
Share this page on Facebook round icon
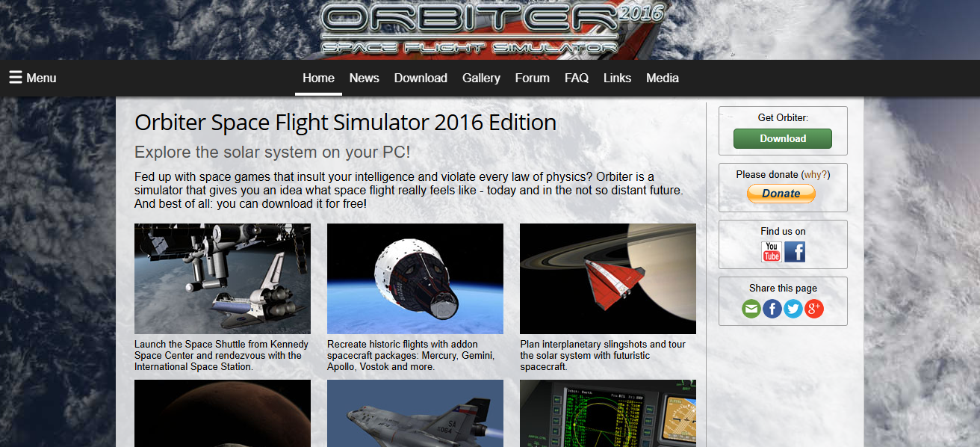pyautogui.click(x=772, y=309)
